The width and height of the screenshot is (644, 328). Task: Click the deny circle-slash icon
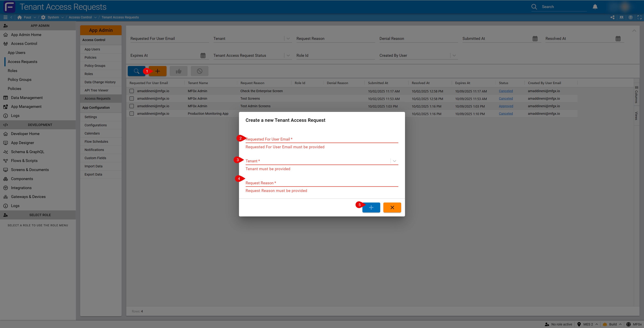click(200, 71)
